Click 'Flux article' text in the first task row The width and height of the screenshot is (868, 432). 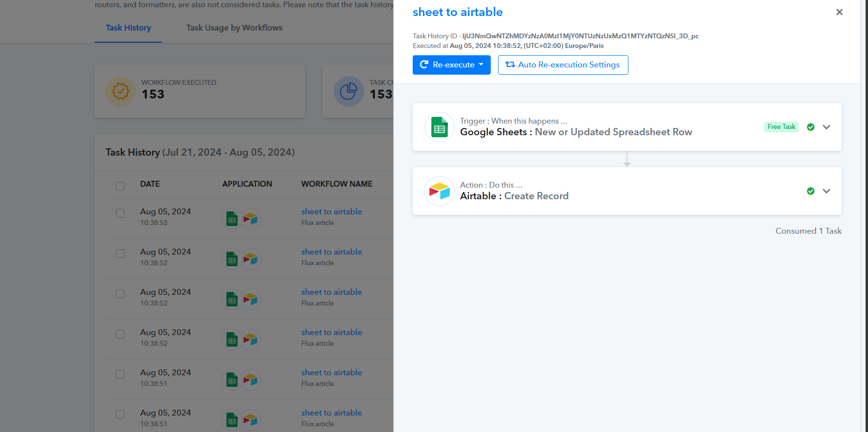[x=318, y=223]
